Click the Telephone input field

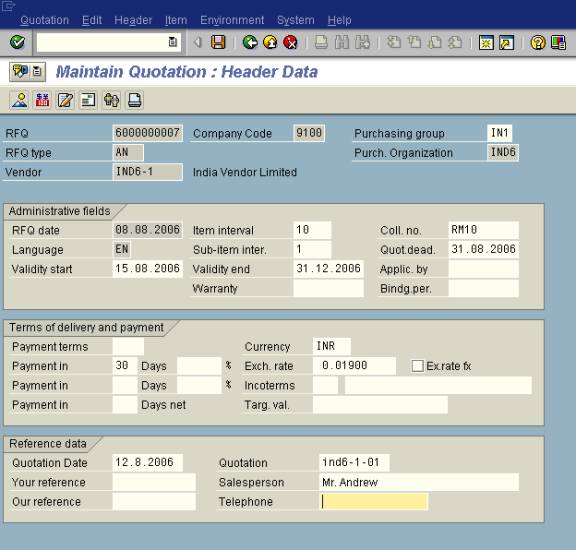click(x=374, y=502)
